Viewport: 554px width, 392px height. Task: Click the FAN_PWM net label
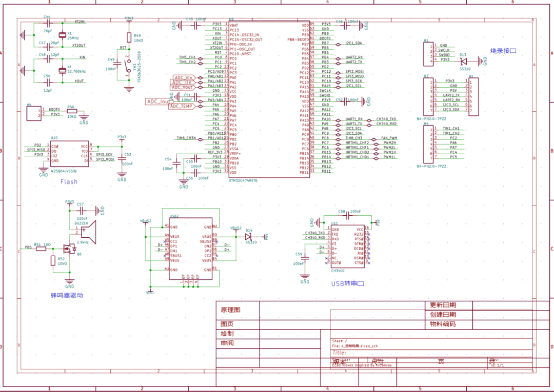pyautogui.click(x=389, y=138)
